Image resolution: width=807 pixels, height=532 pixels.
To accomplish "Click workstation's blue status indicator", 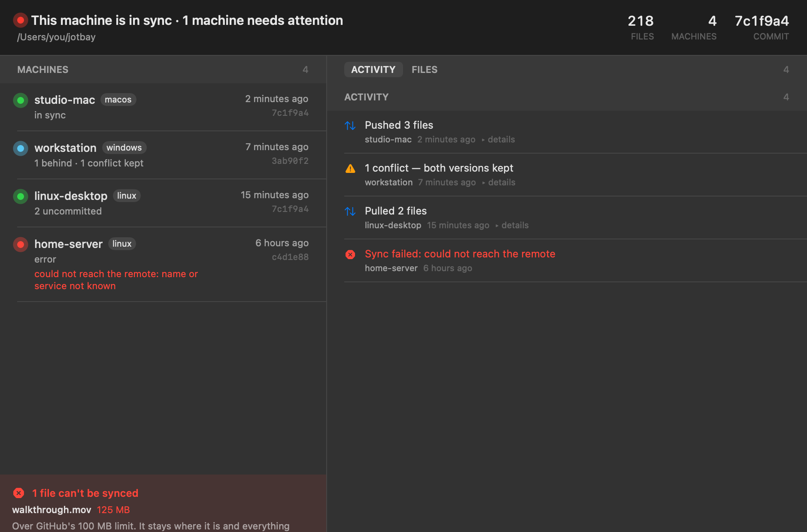I will [x=20, y=148].
